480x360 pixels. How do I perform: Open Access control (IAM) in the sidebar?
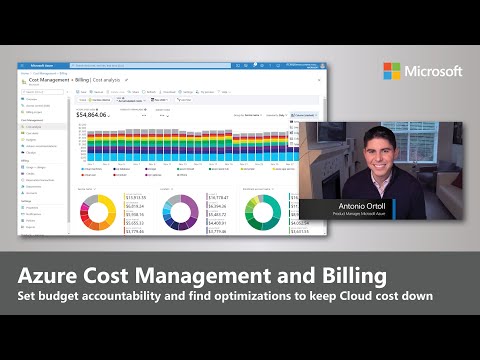coord(36,106)
